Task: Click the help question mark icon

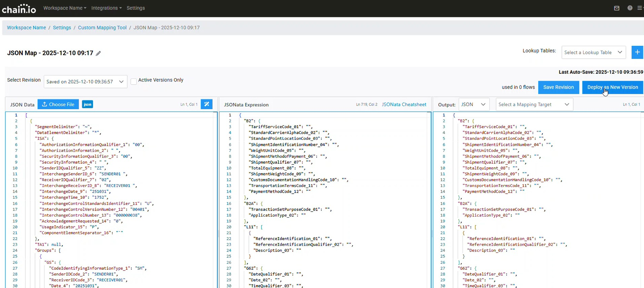Action: (630, 8)
